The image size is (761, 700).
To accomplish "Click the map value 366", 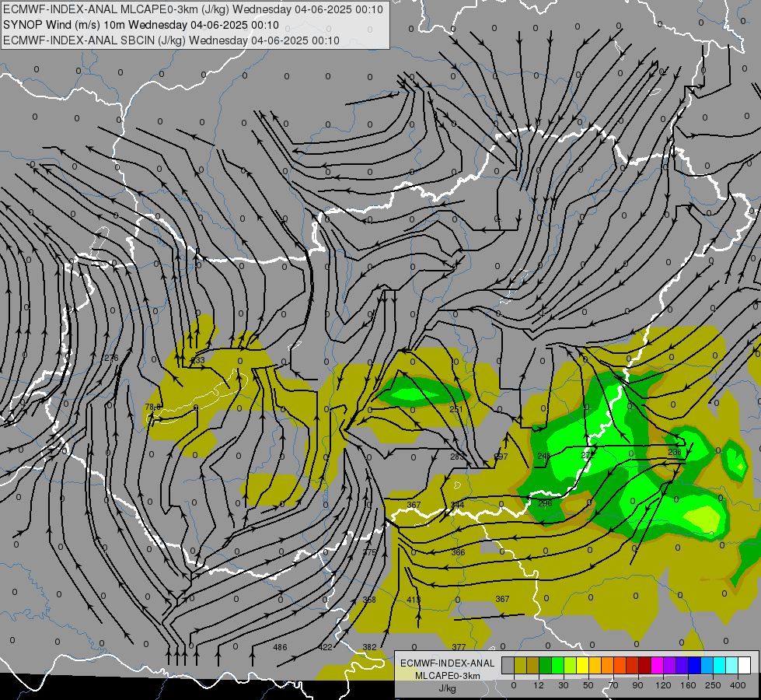I will pyautogui.click(x=458, y=552).
